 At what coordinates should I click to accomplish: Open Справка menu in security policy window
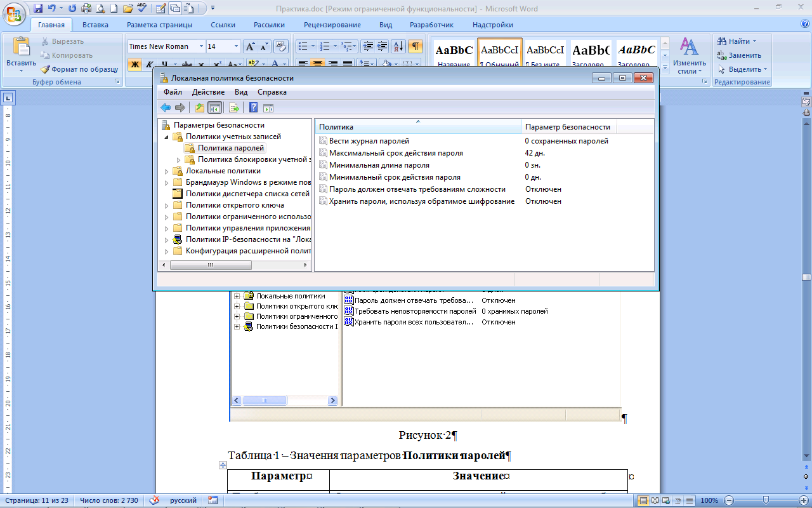272,92
